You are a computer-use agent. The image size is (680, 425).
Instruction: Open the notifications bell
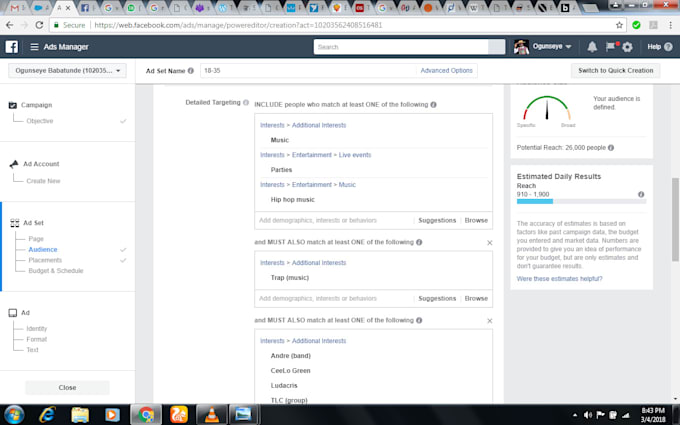click(x=592, y=46)
